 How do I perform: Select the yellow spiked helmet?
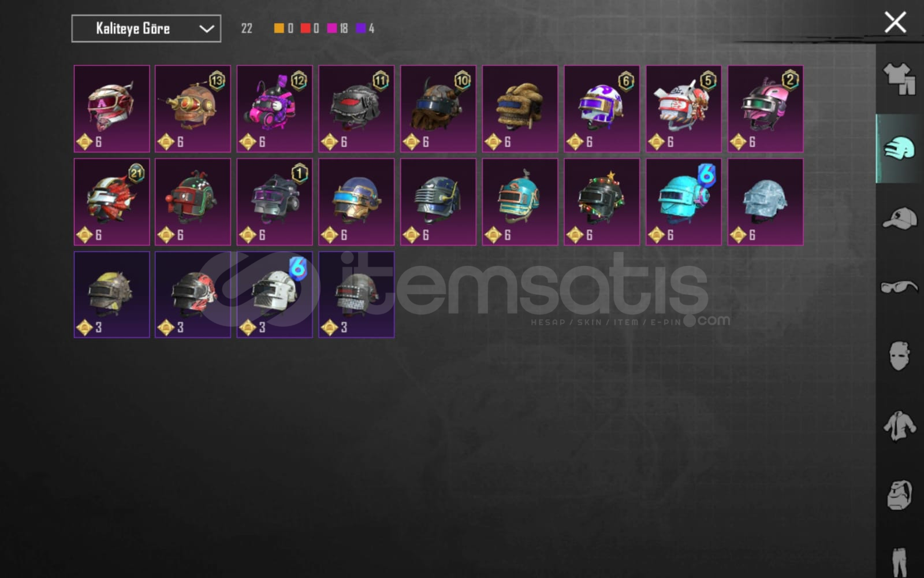point(111,294)
